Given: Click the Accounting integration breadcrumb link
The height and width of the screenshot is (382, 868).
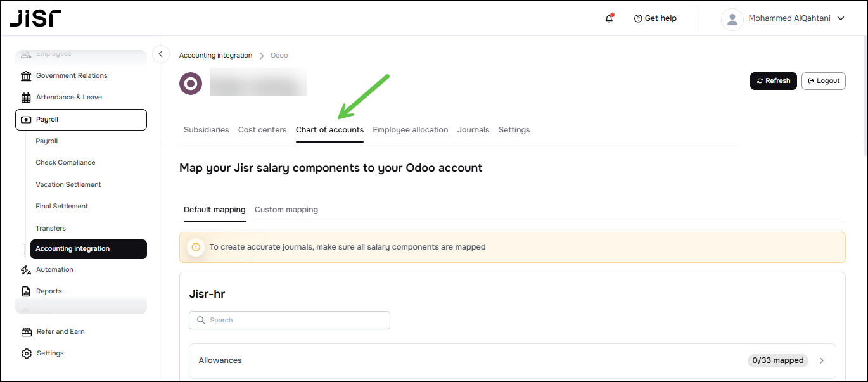Looking at the screenshot, I should [x=215, y=56].
